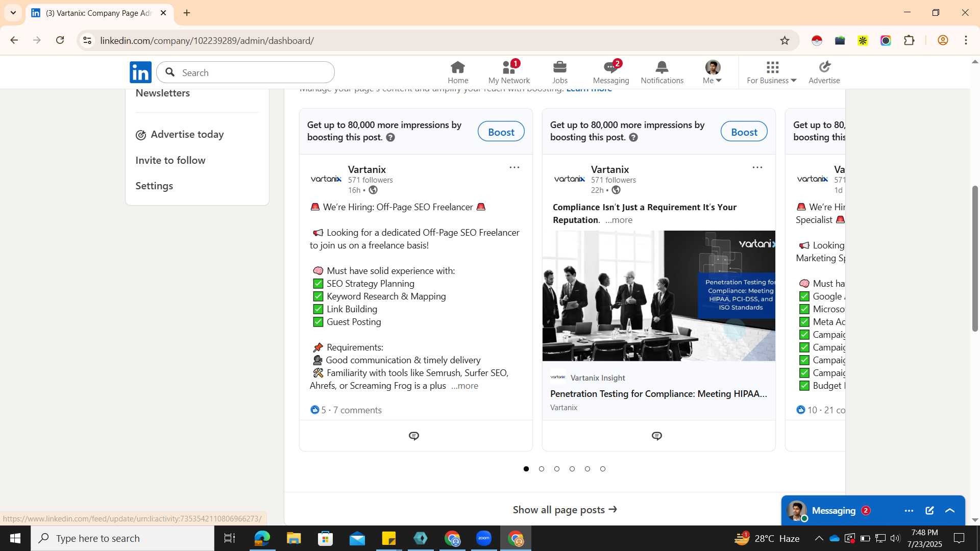Open My Network with notification badge

509,72
